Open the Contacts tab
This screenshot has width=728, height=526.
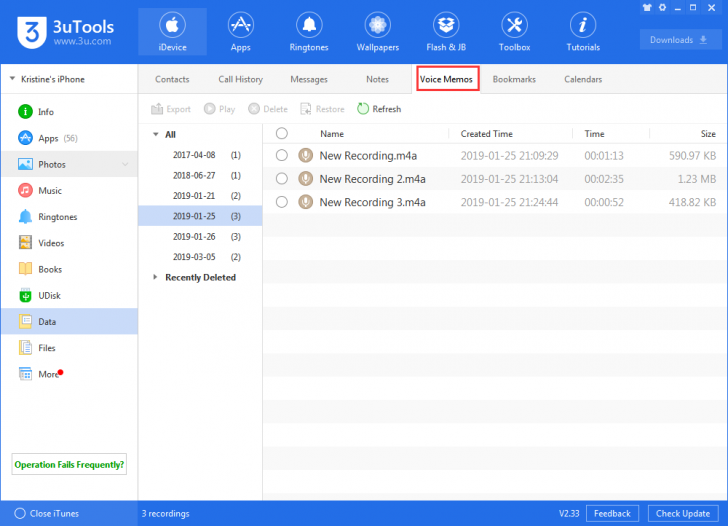click(172, 79)
